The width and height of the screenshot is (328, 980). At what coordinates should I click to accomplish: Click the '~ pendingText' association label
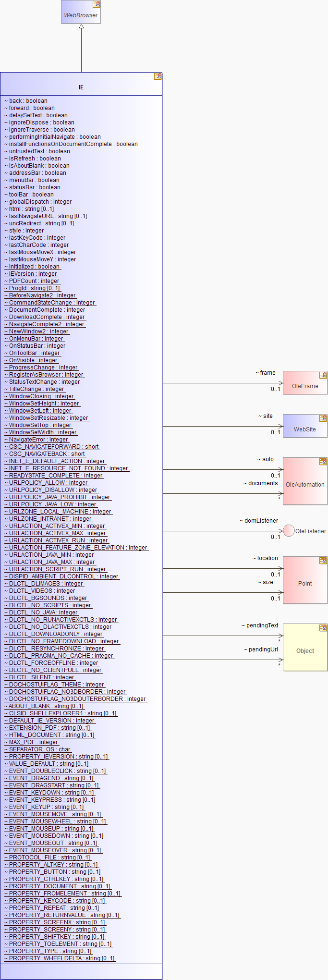pyautogui.click(x=260, y=625)
